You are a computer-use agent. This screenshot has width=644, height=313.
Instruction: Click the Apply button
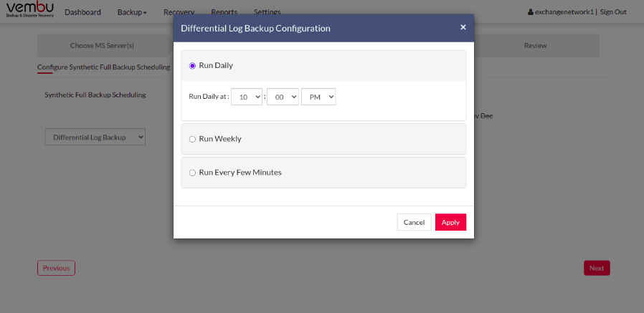click(450, 222)
